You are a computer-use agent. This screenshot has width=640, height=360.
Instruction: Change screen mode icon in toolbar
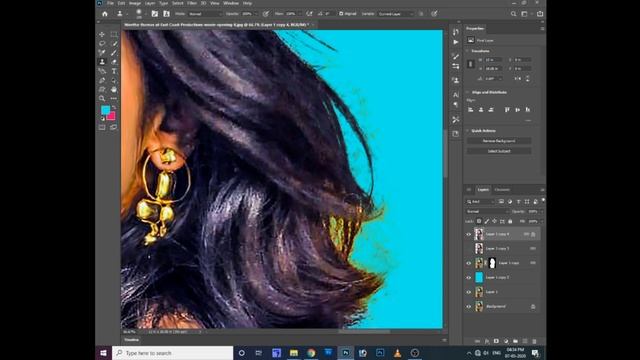click(113, 127)
